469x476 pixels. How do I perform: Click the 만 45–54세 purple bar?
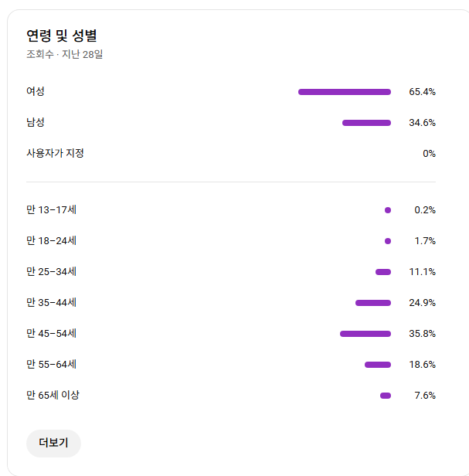pyautogui.click(x=365, y=334)
